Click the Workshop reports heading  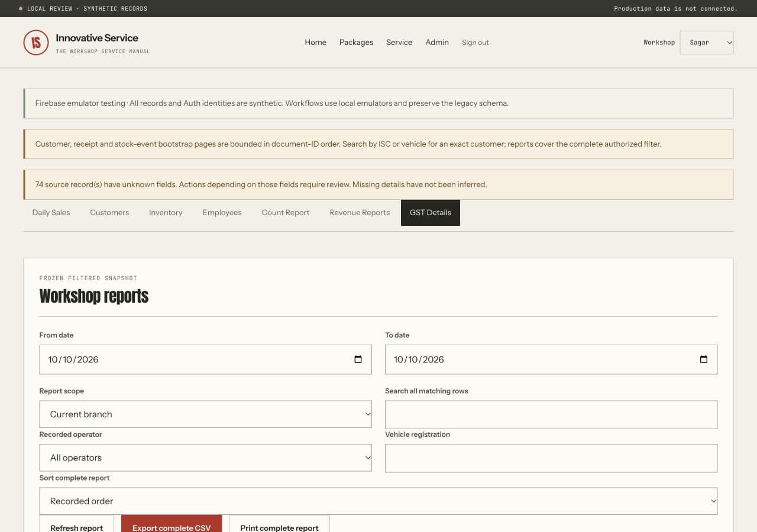tap(94, 296)
